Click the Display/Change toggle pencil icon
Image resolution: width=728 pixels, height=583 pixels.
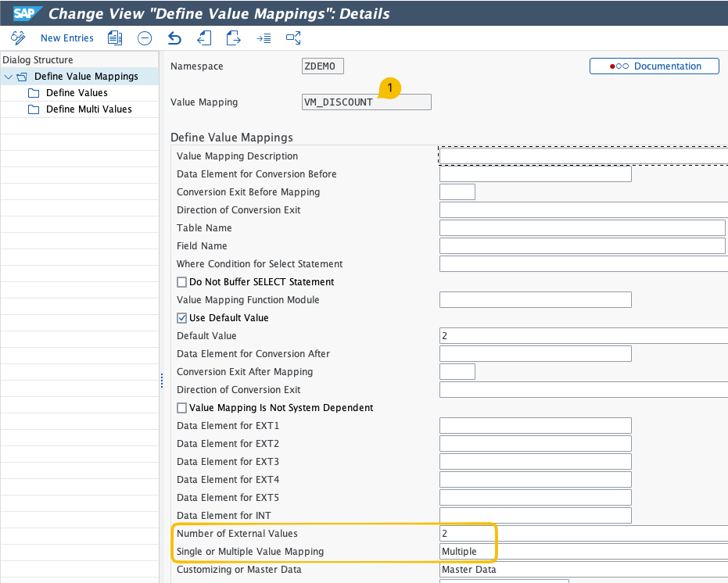click(x=18, y=38)
